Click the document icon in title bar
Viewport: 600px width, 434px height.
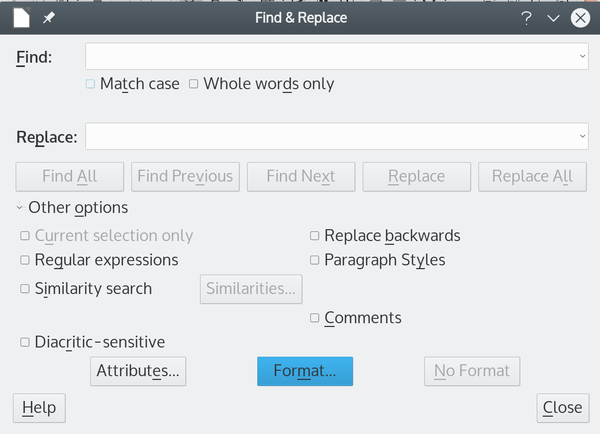21,18
